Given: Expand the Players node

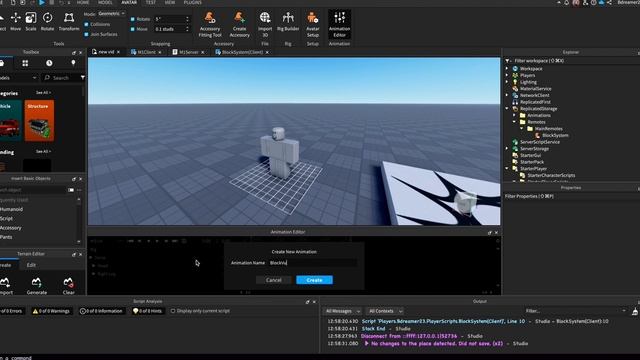Looking at the screenshot, I should (x=507, y=75).
